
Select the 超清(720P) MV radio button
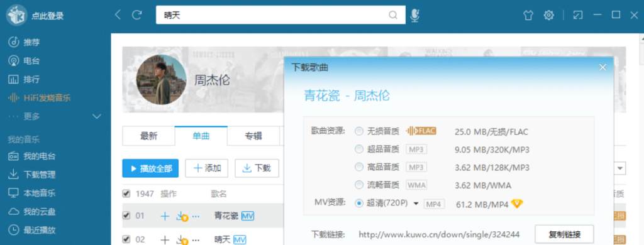point(359,203)
